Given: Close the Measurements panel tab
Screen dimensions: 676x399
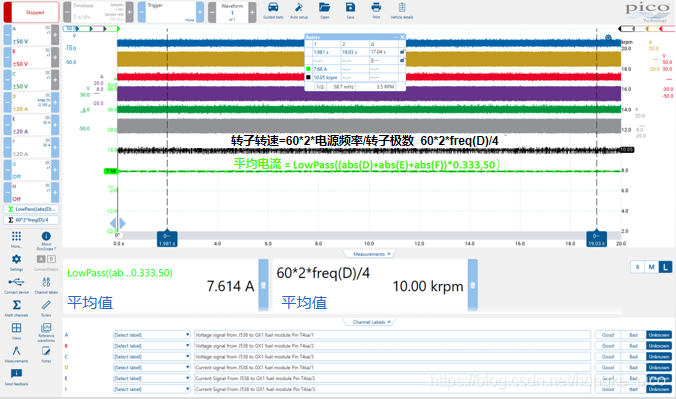Looking at the screenshot, I should [x=389, y=254].
